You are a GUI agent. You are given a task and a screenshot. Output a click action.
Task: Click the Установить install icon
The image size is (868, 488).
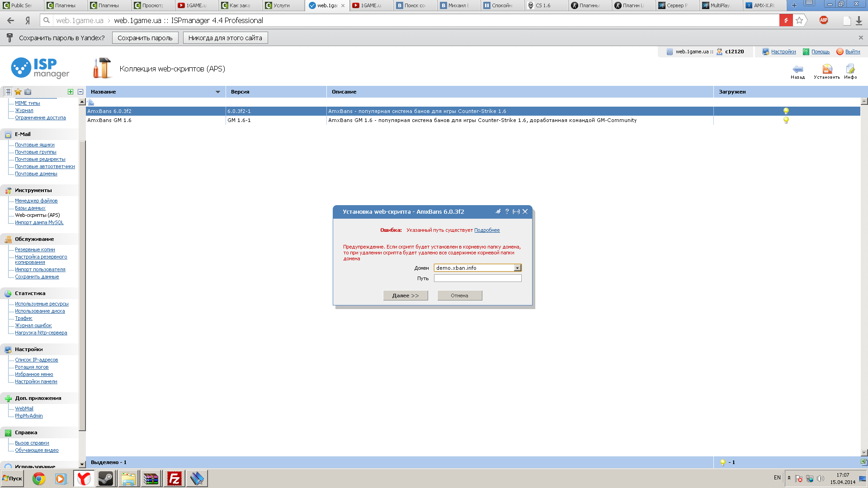[827, 69]
